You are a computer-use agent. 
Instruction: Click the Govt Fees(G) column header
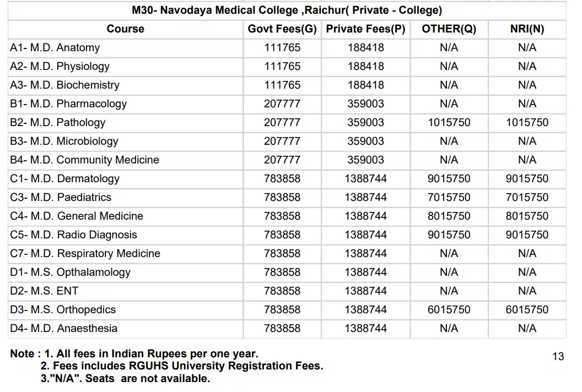pos(282,29)
